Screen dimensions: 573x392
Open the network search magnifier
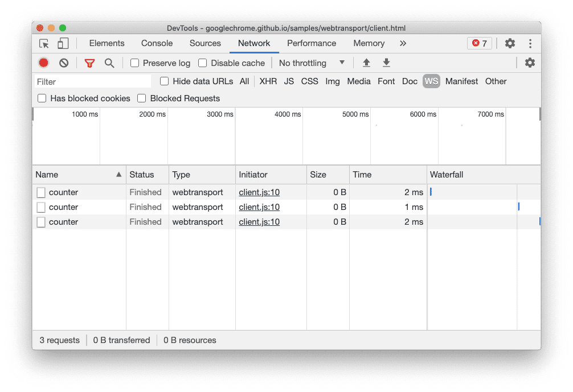click(x=109, y=63)
